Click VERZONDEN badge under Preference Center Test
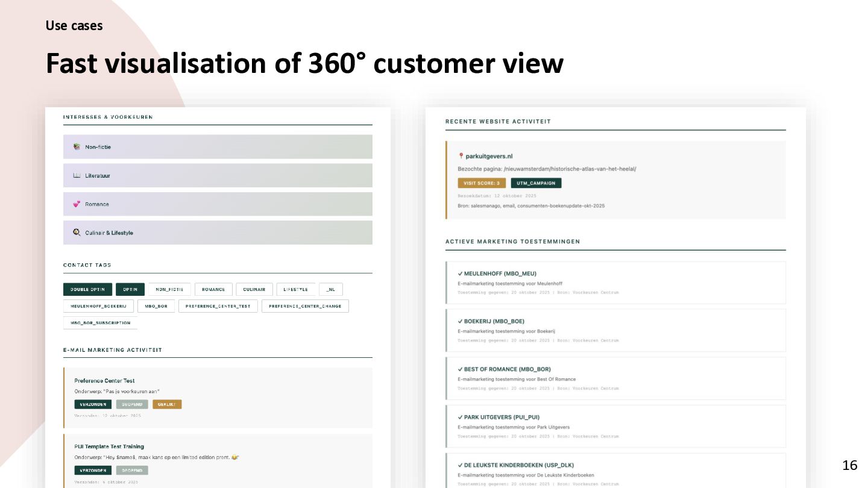868x488 pixels. (93, 404)
